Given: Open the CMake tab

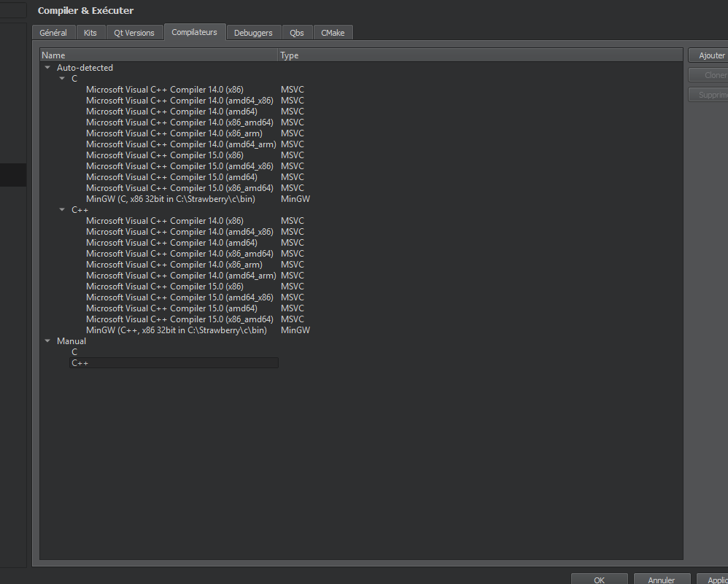Looking at the screenshot, I should point(333,33).
